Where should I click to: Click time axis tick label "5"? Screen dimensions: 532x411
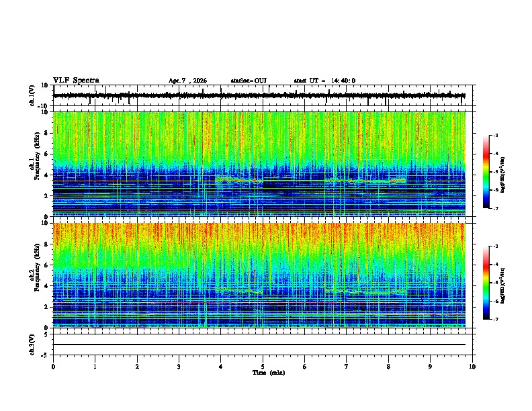[263, 367]
